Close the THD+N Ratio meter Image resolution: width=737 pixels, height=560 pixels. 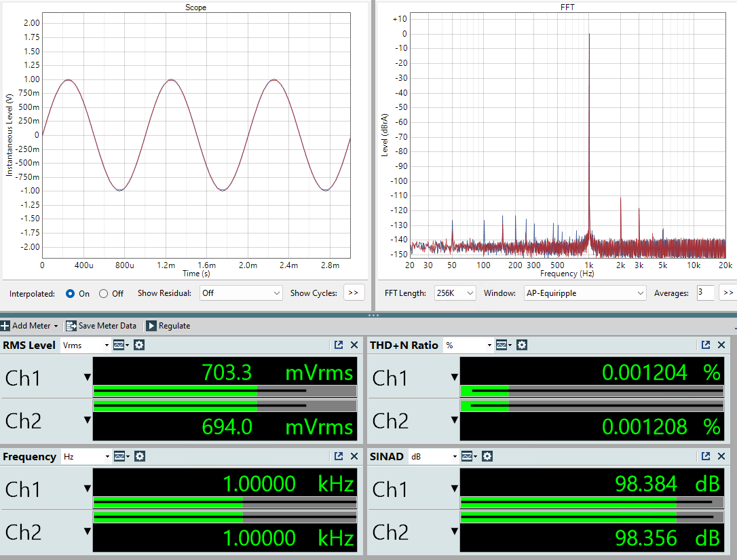pyautogui.click(x=721, y=345)
